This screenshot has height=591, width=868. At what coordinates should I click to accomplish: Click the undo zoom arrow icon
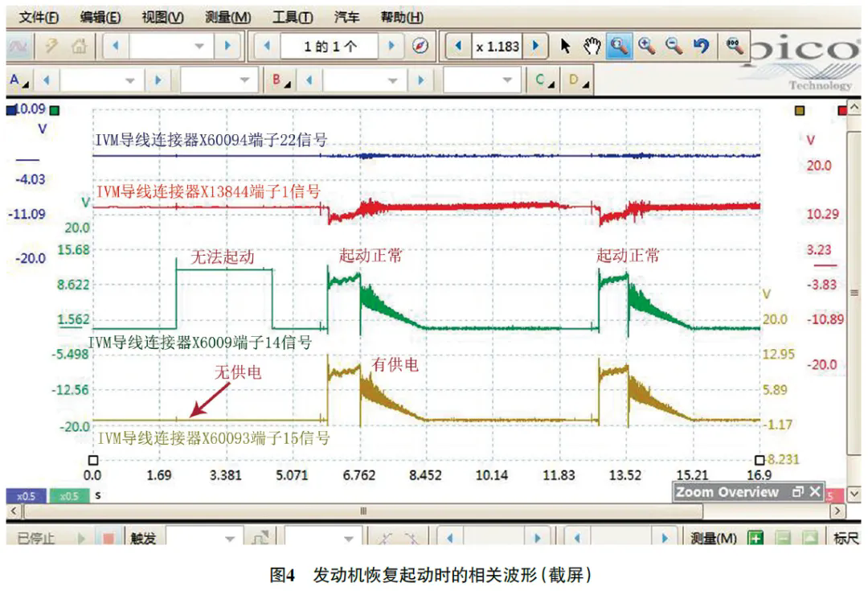coord(702,45)
